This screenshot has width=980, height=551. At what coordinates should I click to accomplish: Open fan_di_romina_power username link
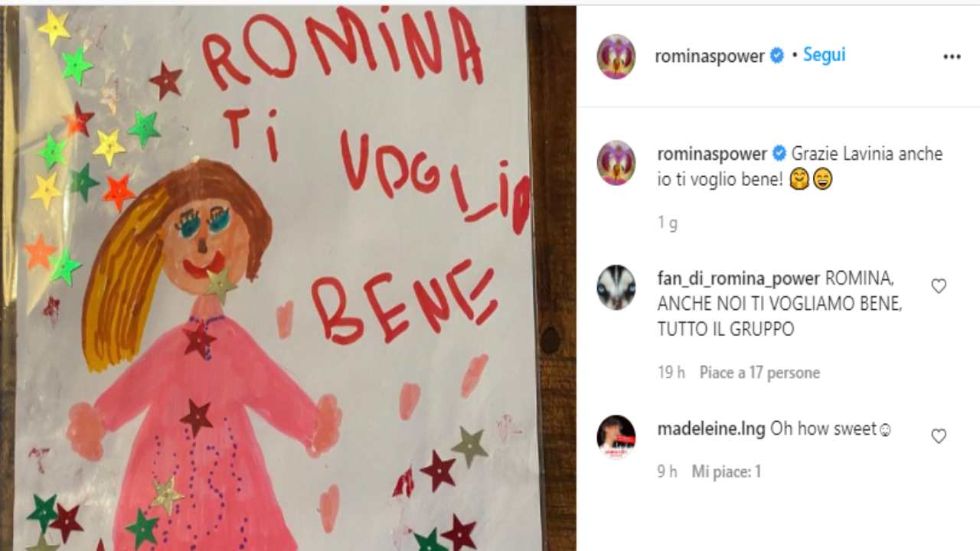(739, 279)
